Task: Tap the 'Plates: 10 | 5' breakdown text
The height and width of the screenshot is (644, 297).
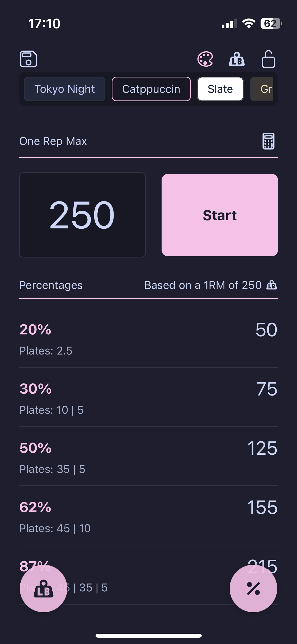Action: click(52, 410)
